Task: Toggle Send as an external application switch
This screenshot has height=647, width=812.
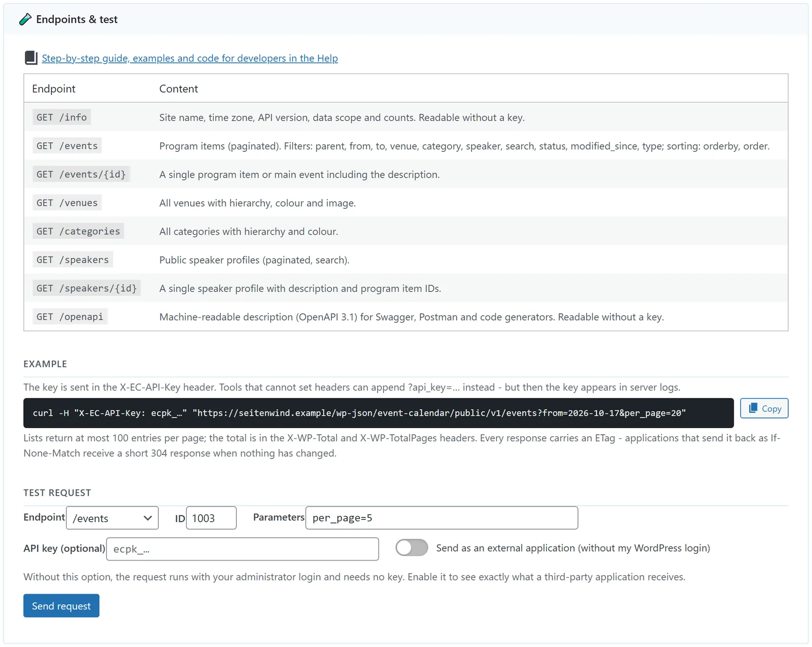Action: pyautogui.click(x=412, y=548)
